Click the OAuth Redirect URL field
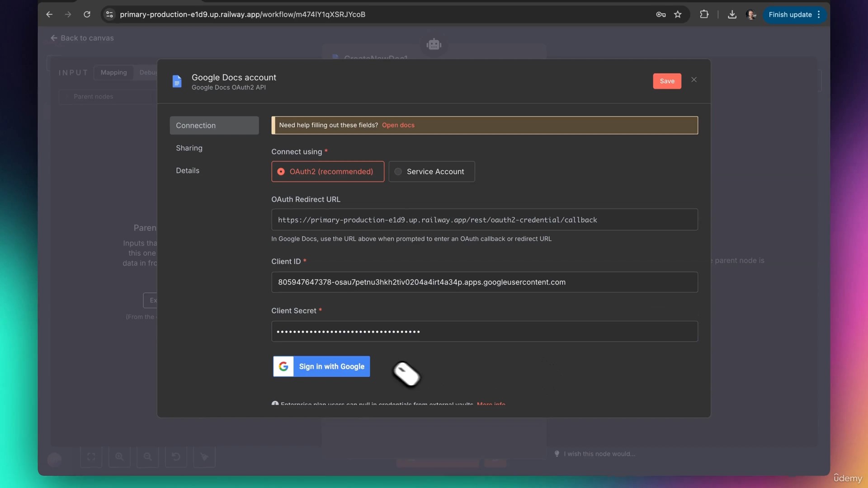The image size is (868, 488). point(485,220)
